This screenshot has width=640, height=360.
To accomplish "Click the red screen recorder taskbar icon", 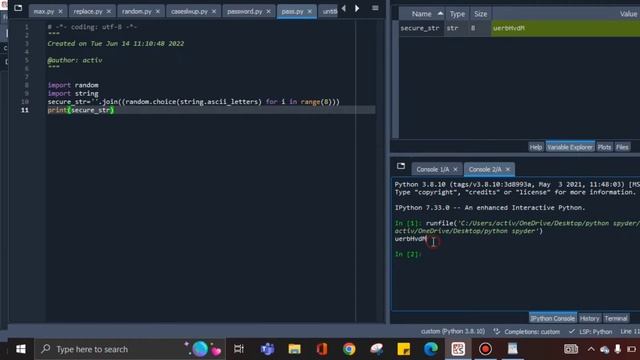I will [485, 349].
